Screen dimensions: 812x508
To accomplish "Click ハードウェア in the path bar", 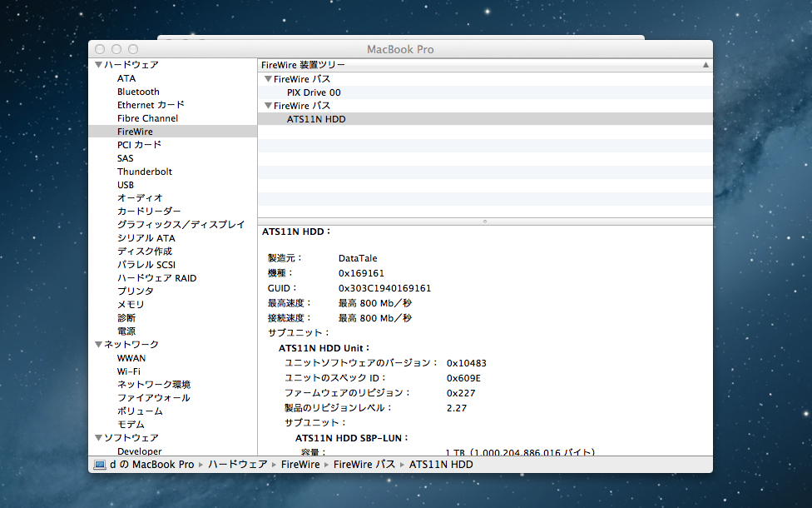I will coord(238,465).
